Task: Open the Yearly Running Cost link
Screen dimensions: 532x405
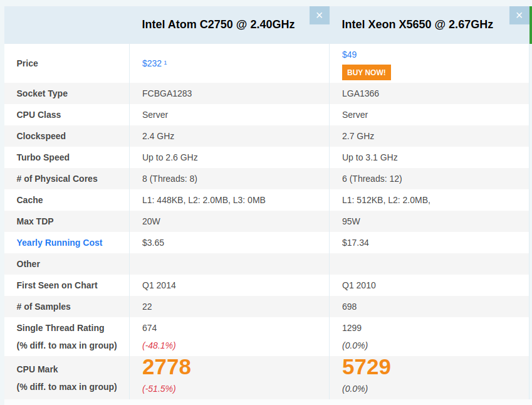Action: coord(60,243)
